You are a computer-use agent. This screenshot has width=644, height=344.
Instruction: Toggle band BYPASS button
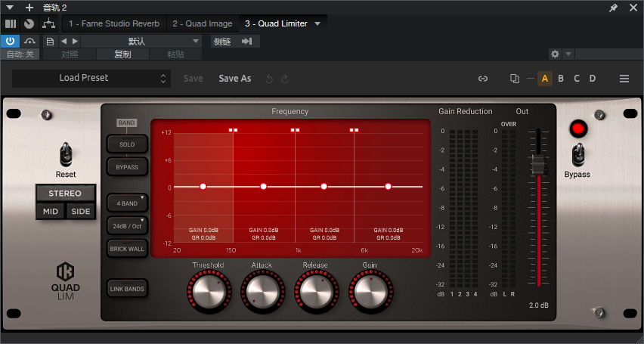(x=127, y=167)
